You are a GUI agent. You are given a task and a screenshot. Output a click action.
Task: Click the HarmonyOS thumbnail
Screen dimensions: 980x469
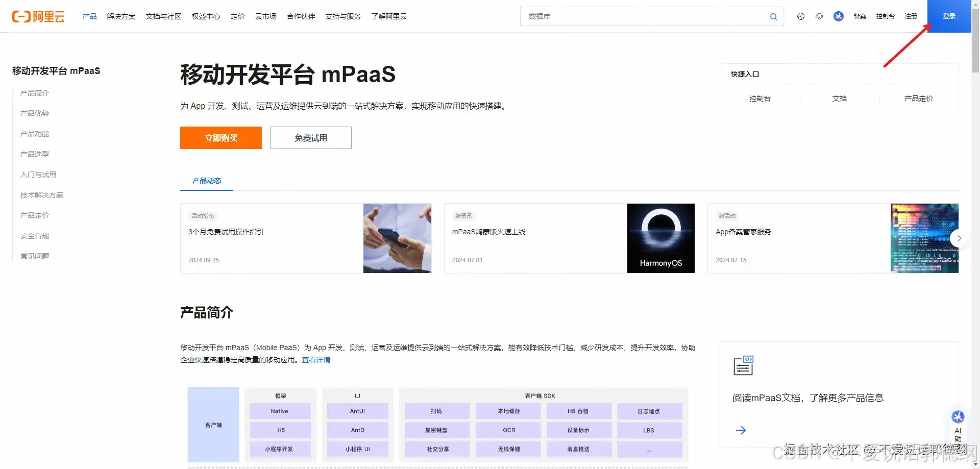[661, 238]
